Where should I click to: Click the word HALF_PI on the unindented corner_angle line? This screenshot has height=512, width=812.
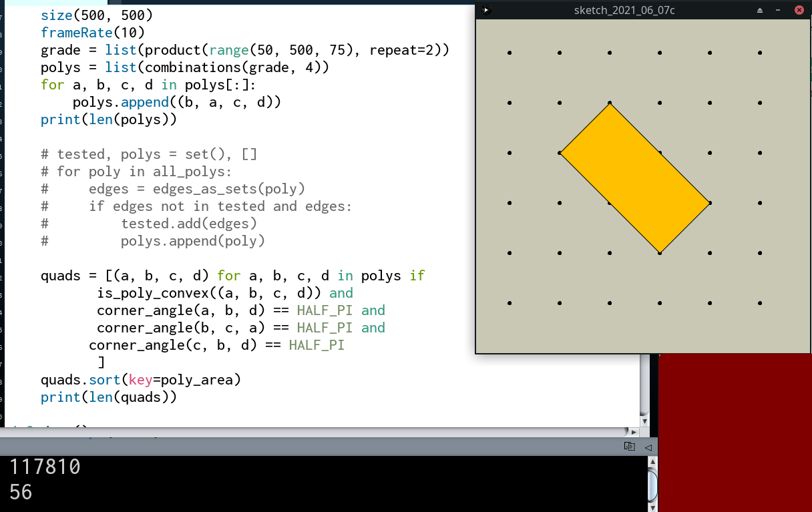coord(317,345)
